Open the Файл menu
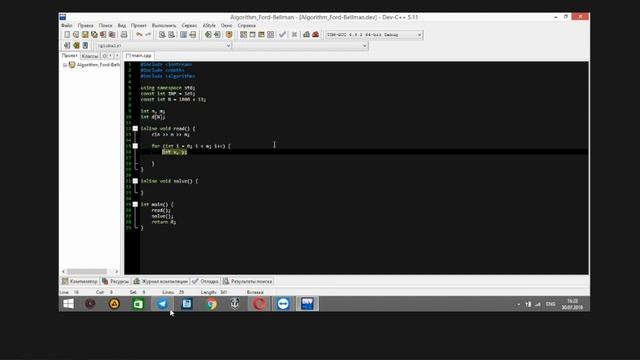Viewport: 640px width, 360px height. pyautogui.click(x=67, y=25)
